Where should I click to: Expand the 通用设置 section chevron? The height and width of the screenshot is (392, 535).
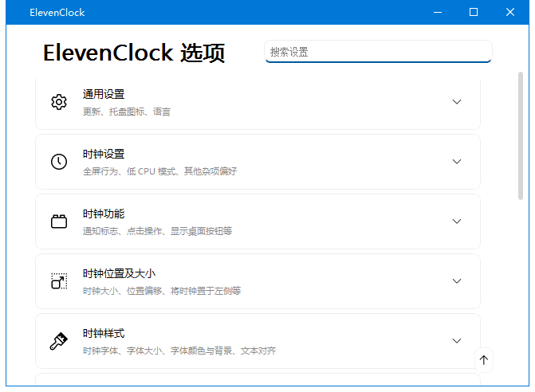[457, 101]
